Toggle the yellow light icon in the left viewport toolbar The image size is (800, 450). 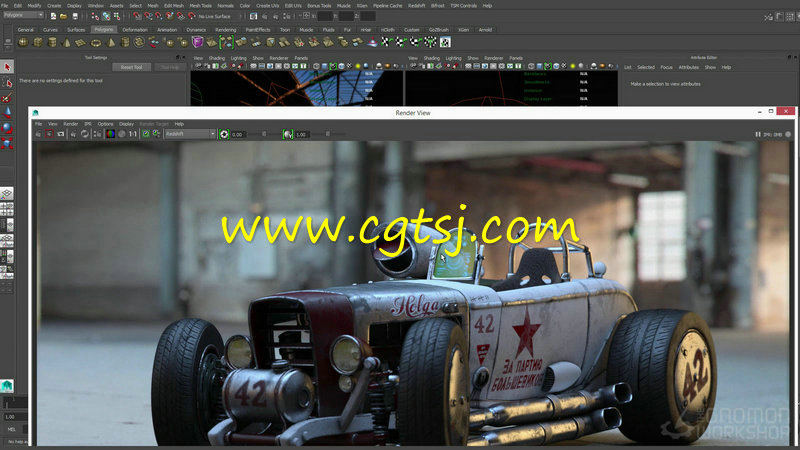click(x=358, y=66)
